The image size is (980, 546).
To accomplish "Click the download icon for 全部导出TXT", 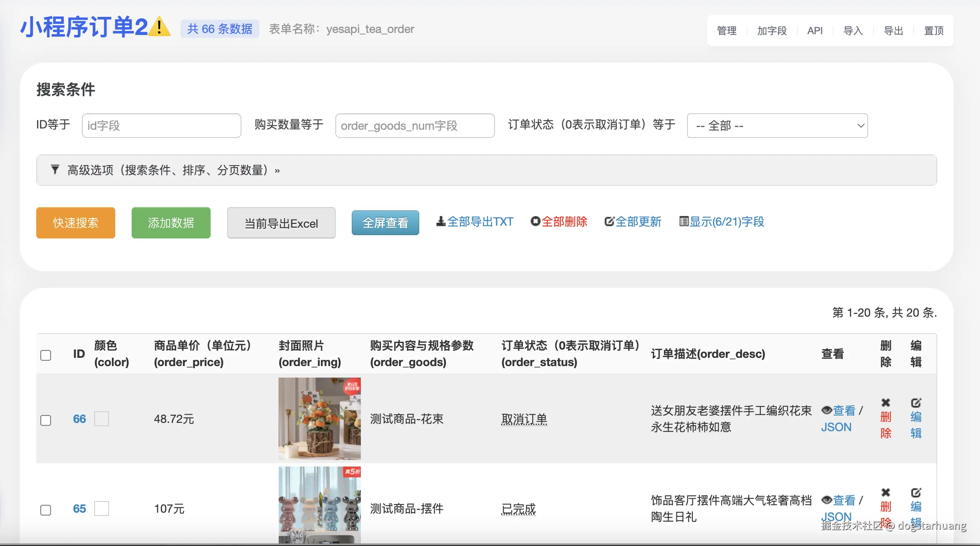I will pyautogui.click(x=441, y=222).
